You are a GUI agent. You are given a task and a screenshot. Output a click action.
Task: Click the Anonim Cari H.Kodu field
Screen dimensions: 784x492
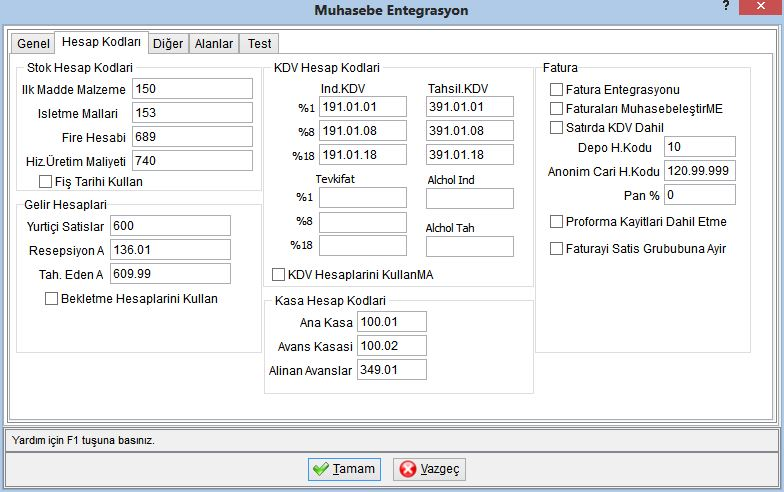700,170
